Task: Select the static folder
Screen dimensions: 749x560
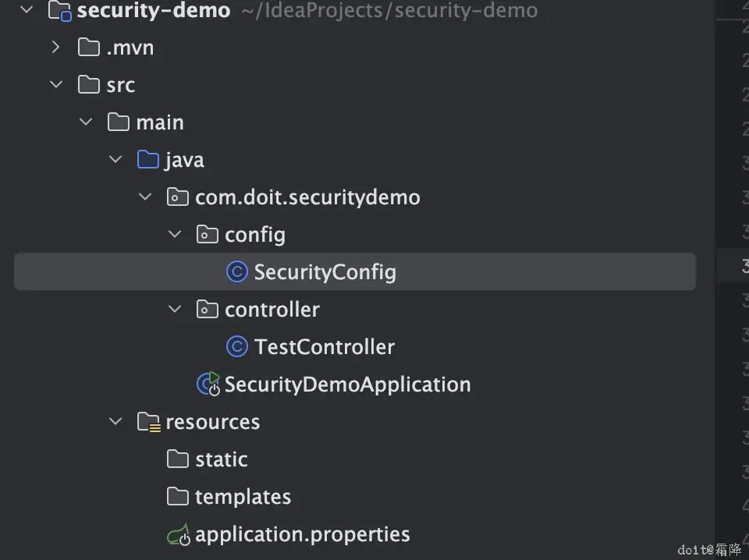Action: coord(221,459)
